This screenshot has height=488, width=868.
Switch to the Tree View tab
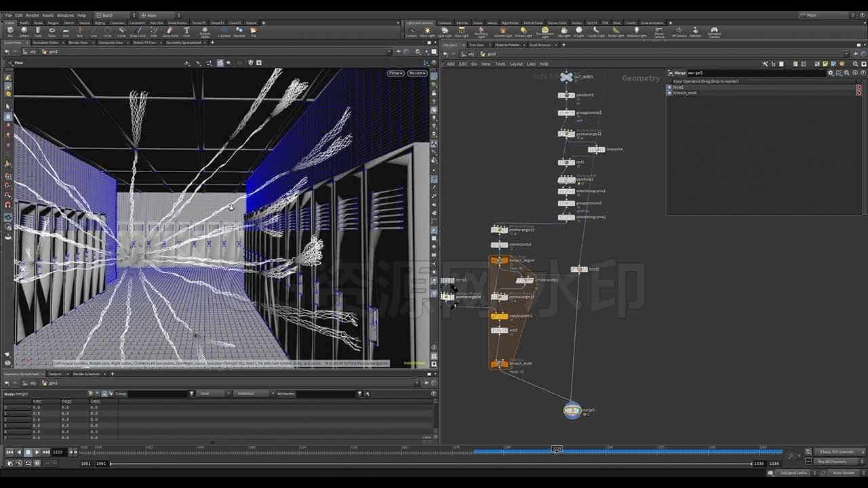point(477,45)
